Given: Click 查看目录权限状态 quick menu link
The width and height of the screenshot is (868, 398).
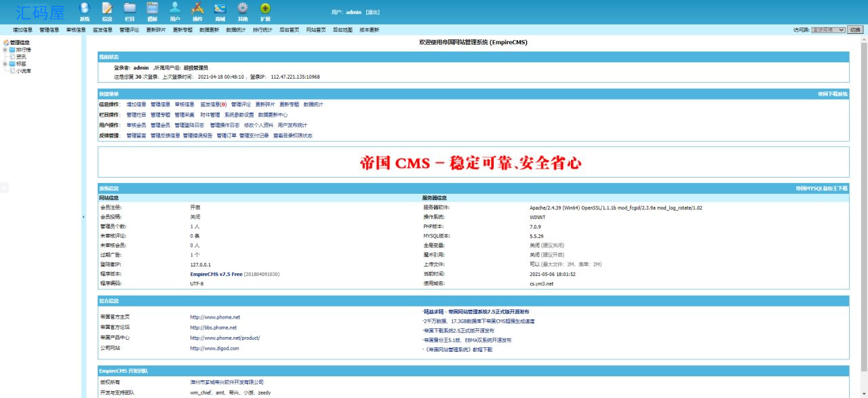Looking at the screenshot, I should 293,136.
